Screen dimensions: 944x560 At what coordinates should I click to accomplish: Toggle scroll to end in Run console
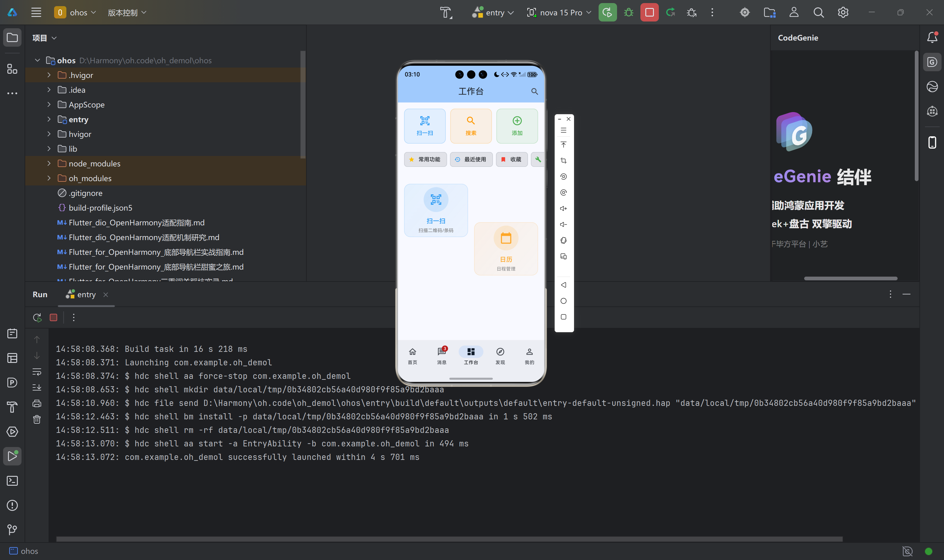37,387
